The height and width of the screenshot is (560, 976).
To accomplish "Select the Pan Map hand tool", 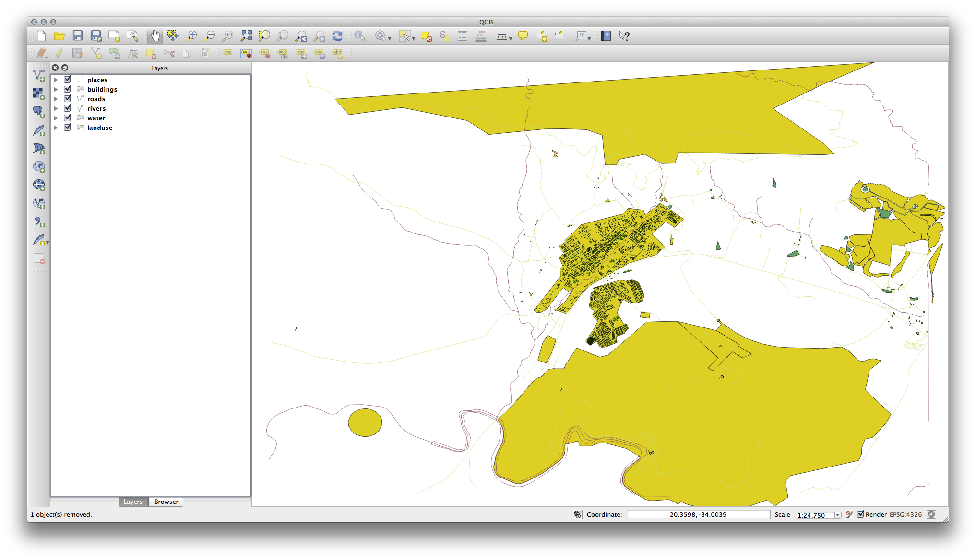I will (155, 36).
